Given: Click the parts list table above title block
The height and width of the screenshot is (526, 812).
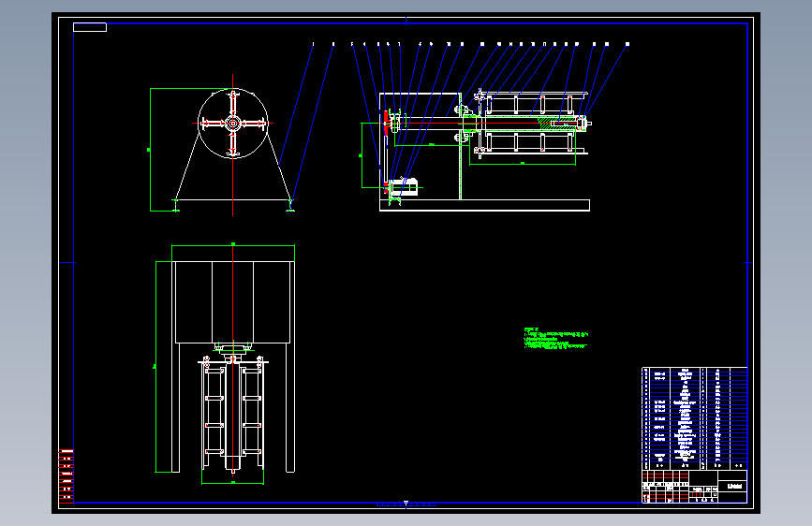Looking at the screenshot, I should 694,418.
